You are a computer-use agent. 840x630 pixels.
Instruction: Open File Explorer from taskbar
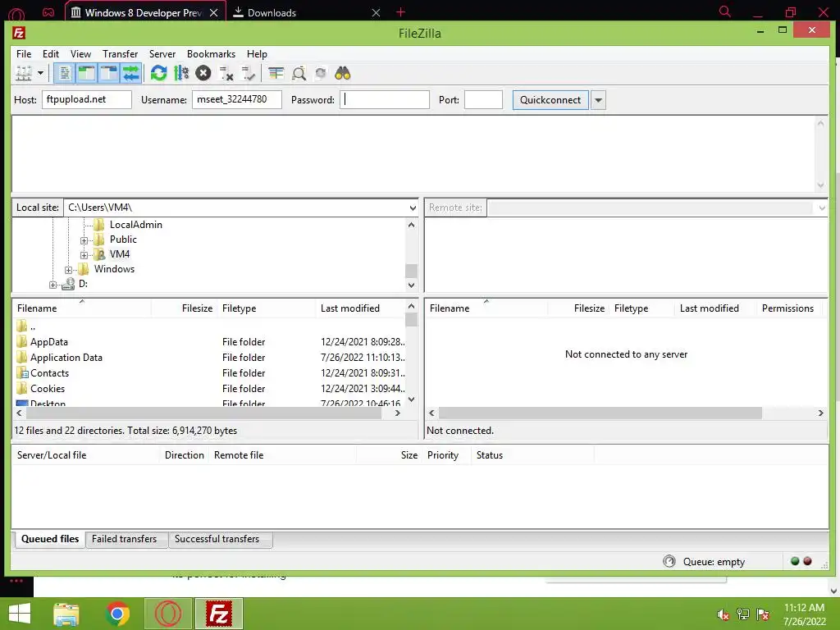(x=66, y=614)
